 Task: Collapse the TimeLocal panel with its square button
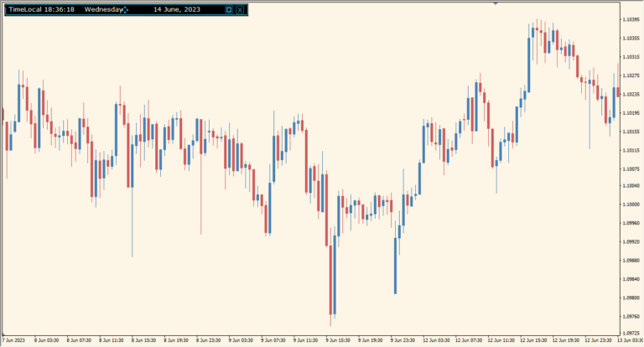coord(229,10)
